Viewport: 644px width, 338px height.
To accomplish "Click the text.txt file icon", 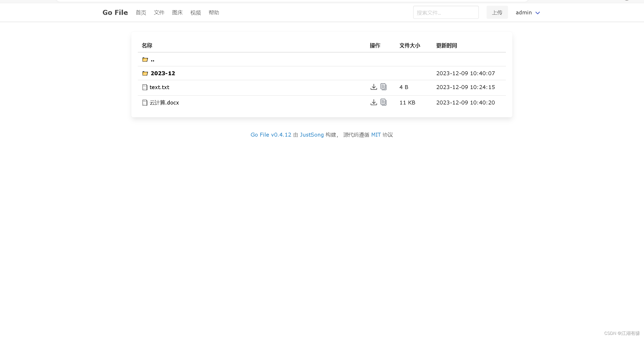I will click(145, 87).
